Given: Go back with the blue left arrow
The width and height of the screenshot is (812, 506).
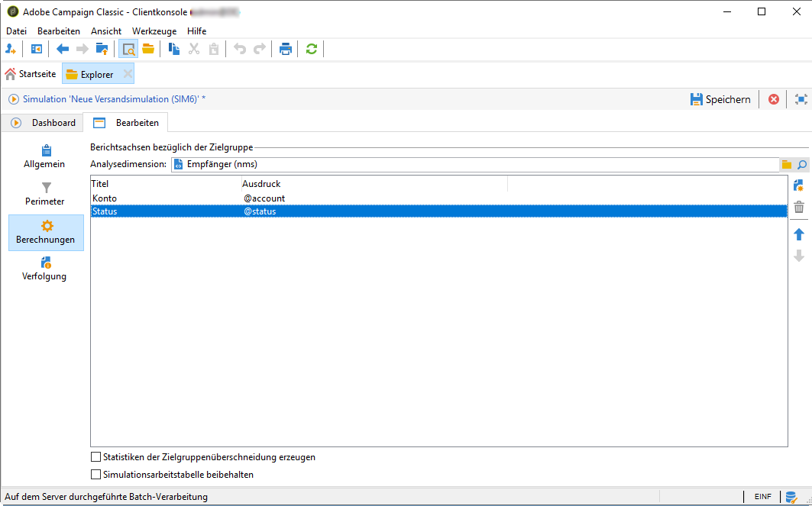Looking at the screenshot, I should (63, 49).
